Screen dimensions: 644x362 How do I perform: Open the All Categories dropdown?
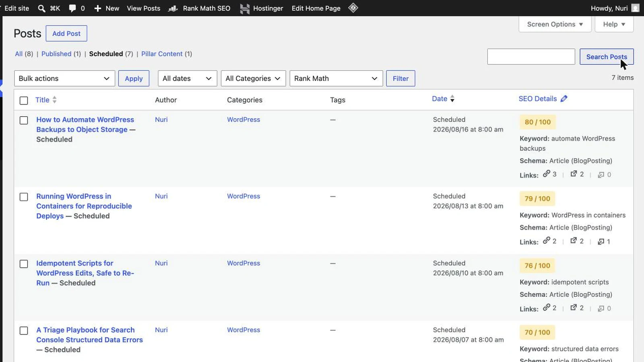pyautogui.click(x=253, y=78)
